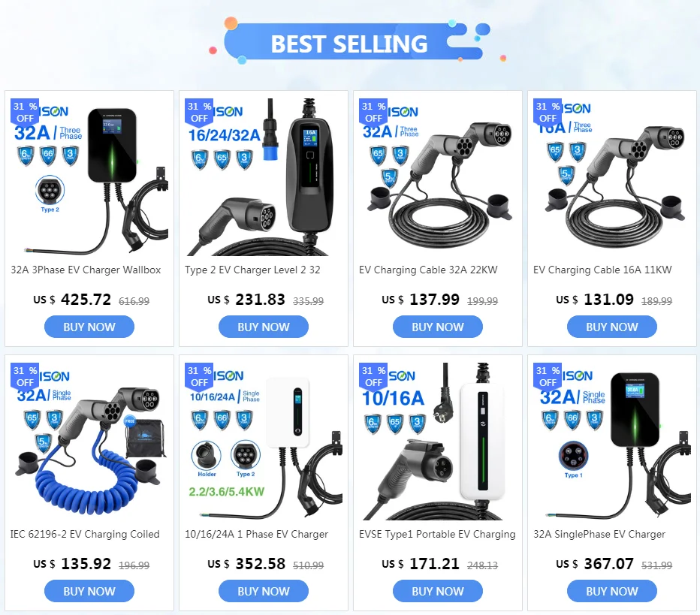Click BUY NOW for EV Charging Cable 16A 11KW
Viewport: 700px width, 615px height.
tap(611, 327)
